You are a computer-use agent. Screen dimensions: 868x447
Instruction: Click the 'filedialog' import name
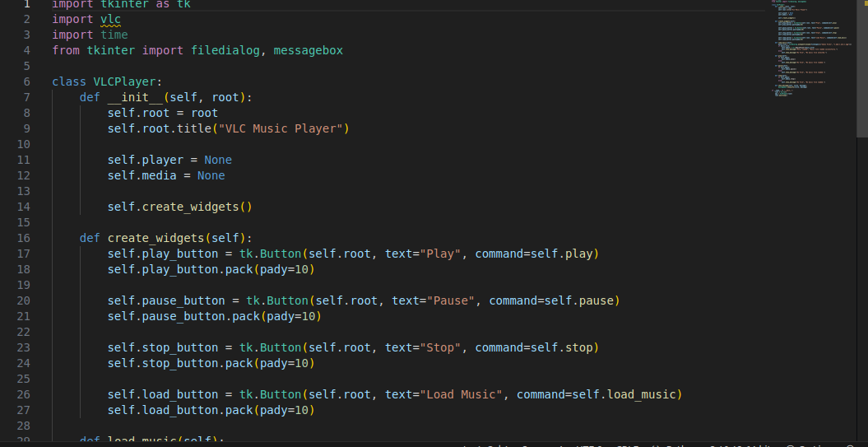click(225, 50)
